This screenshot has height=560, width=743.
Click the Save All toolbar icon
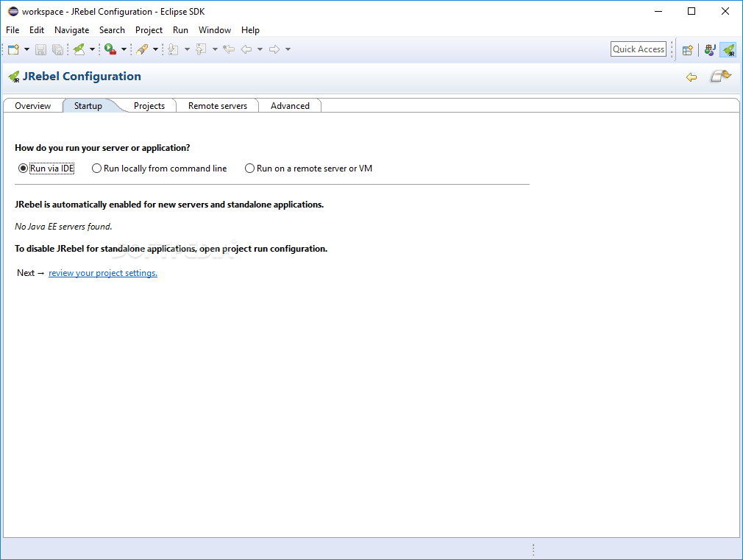(58, 49)
